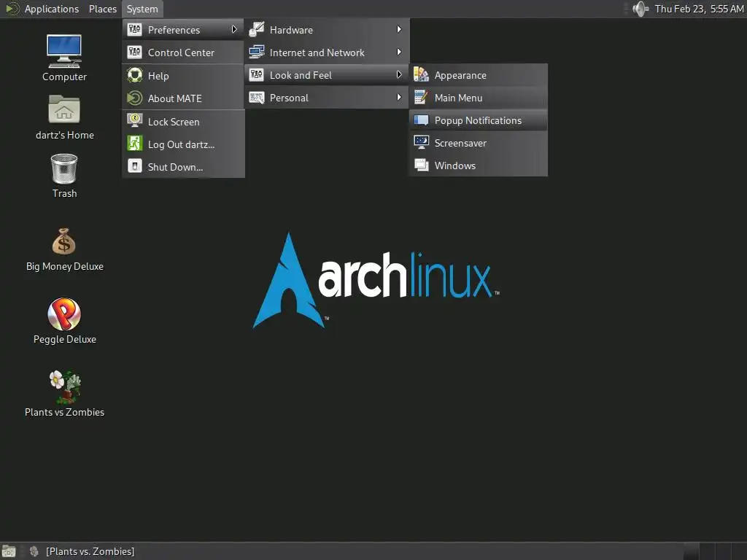This screenshot has width=747, height=560.
Task: Click the Preferences menu icon
Action: pyautogui.click(x=135, y=29)
